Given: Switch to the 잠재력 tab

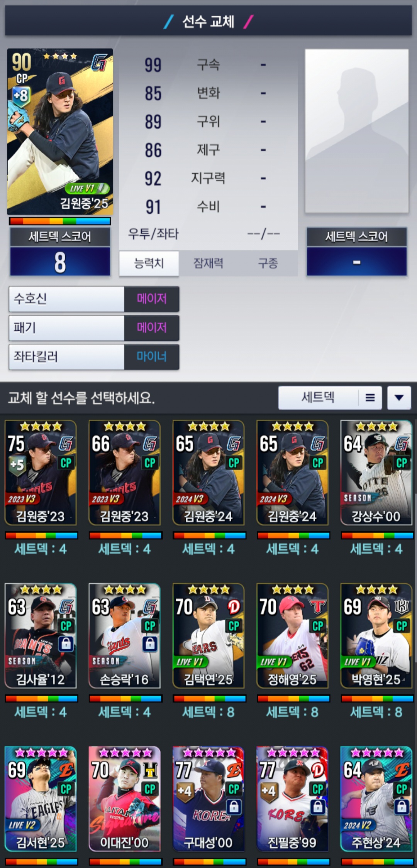Looking at the screenshot, I should [208, 263].
